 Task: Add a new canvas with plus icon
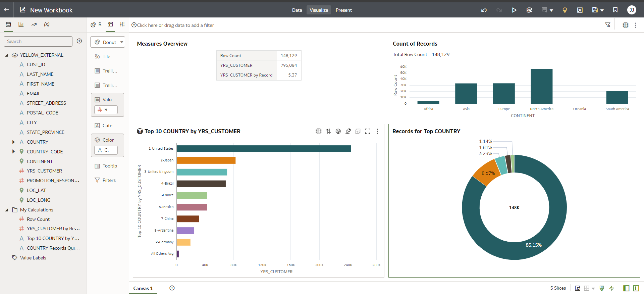[x=172, y=288]
